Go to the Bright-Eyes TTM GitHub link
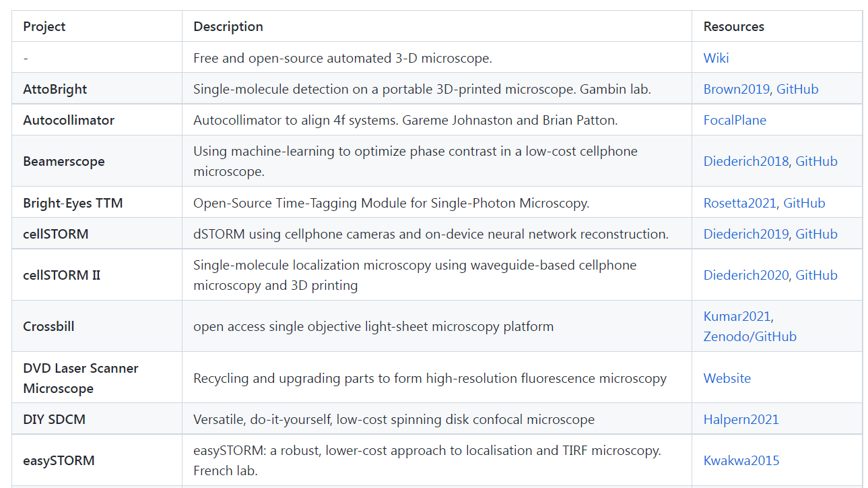Screen dimensions: 868x488 pyautogui.click(x=804, y=203)
